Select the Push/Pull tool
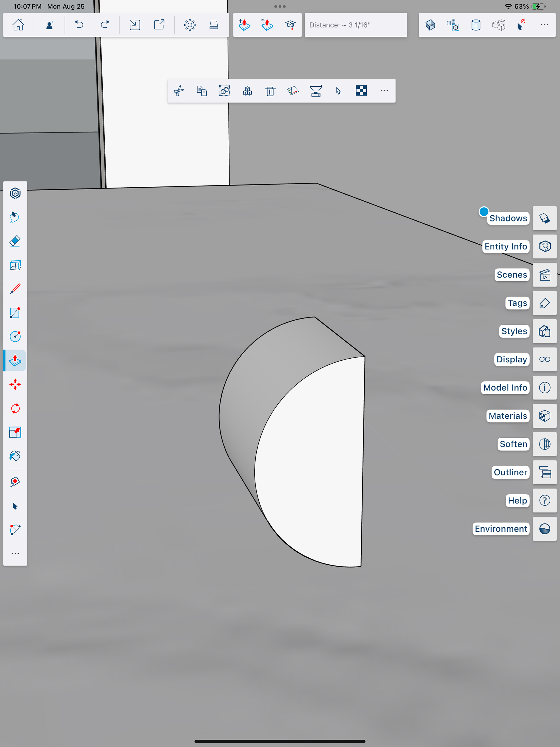 [x=15, y=360]
